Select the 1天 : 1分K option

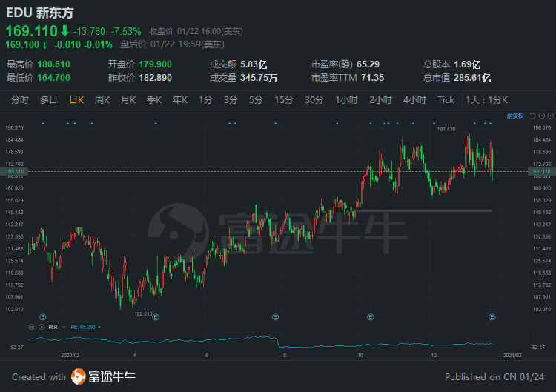coord(487,100)
